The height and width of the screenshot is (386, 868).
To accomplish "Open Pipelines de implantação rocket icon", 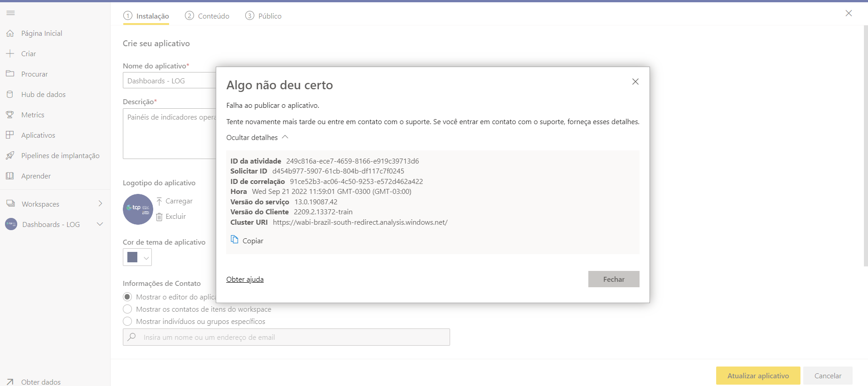I will (10, 155).
